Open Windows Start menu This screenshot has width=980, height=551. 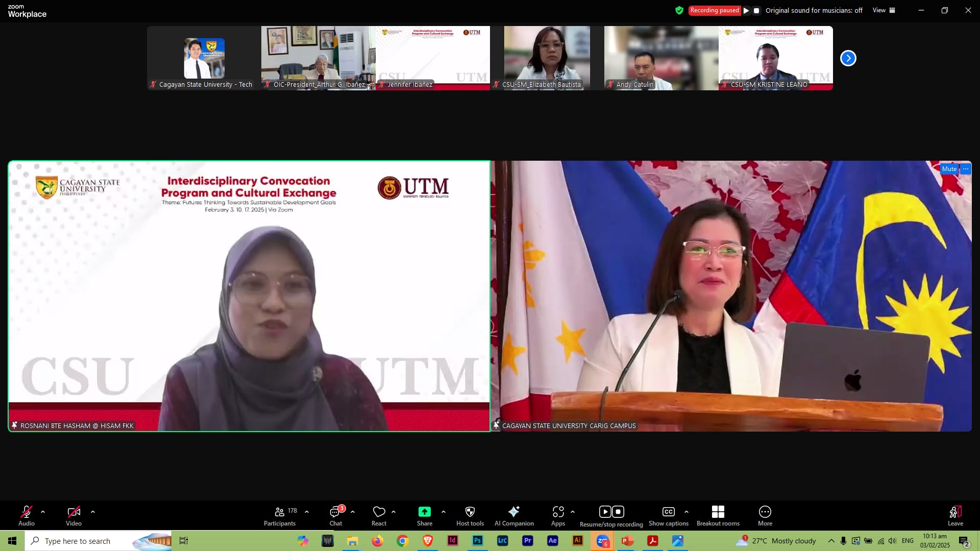coord(12,541)
